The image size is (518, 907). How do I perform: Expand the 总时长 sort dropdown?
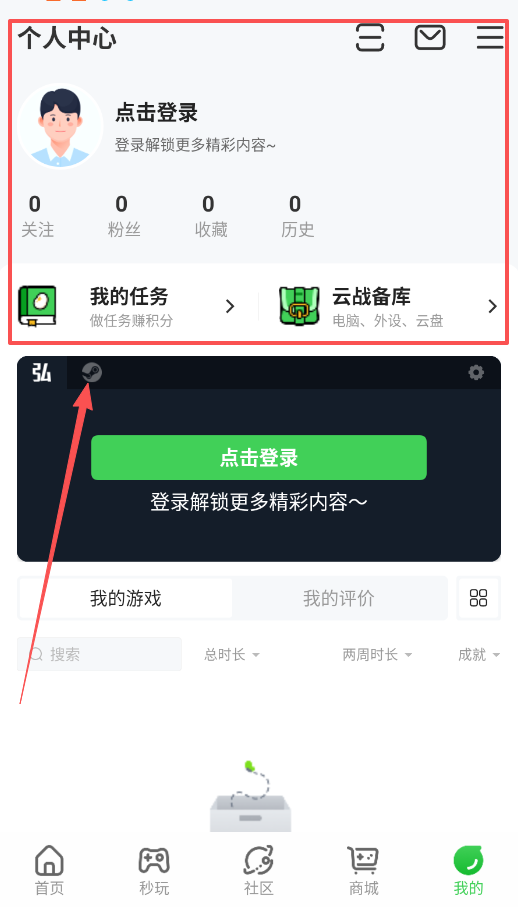tap(232, 655)
